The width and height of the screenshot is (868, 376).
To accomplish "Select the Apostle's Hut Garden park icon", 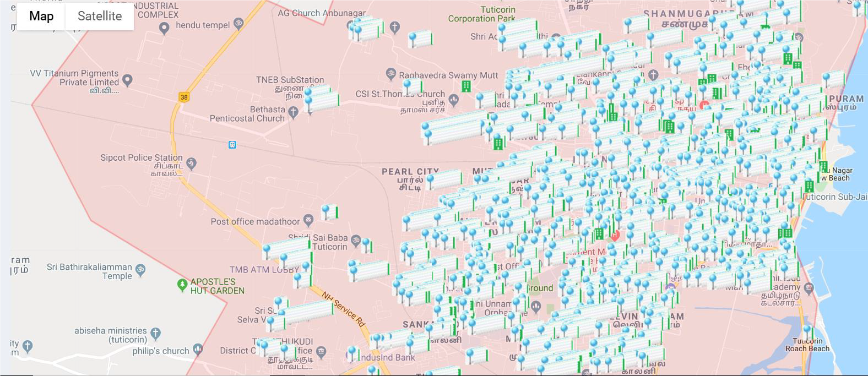I will tap(182, 285).
